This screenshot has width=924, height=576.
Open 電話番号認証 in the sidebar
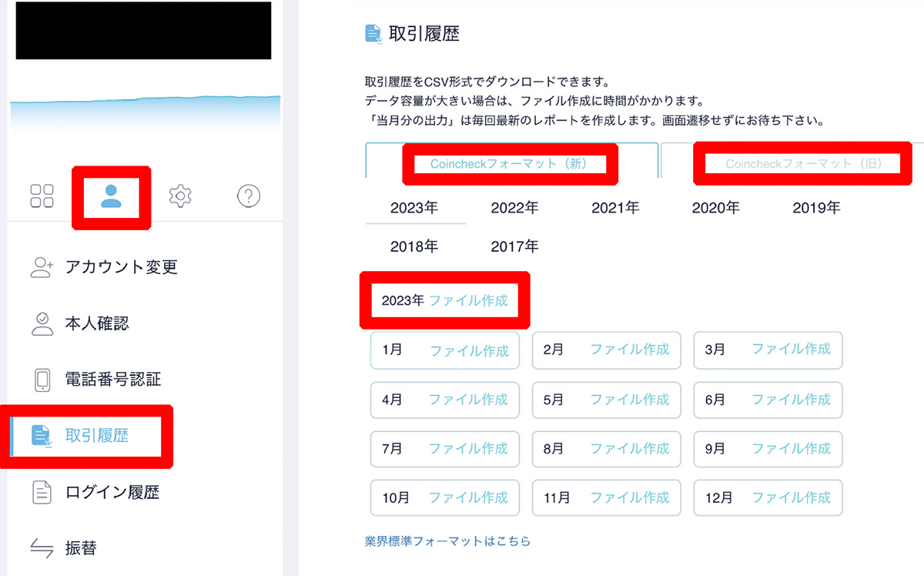pyautogui.click(x=113, y=380)
